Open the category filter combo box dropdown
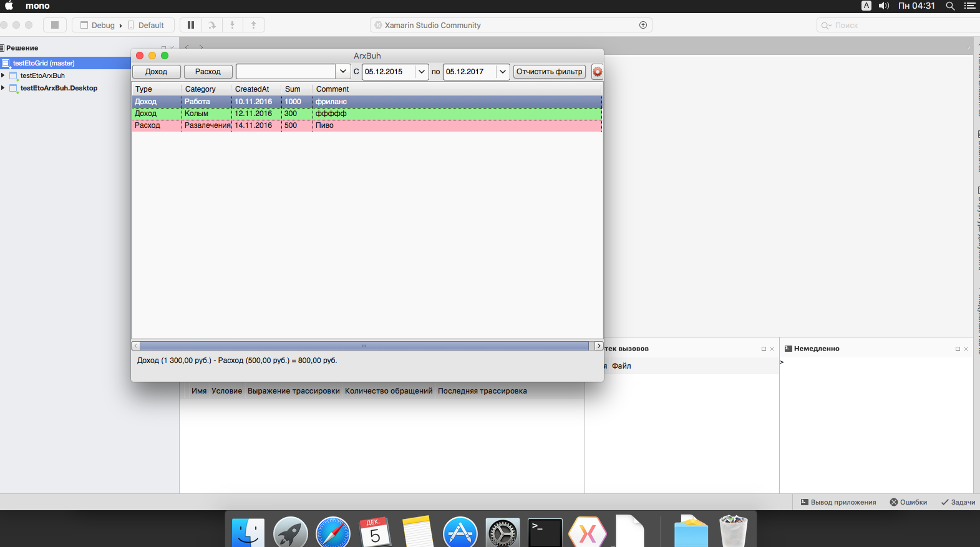The image size is (980, 547). pos(343,72)
